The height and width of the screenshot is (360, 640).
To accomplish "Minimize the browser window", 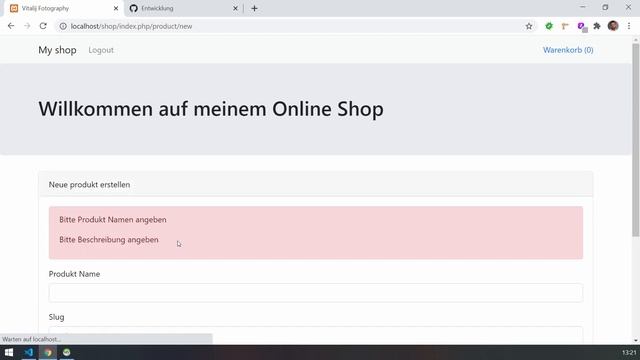I will [582, 7].
